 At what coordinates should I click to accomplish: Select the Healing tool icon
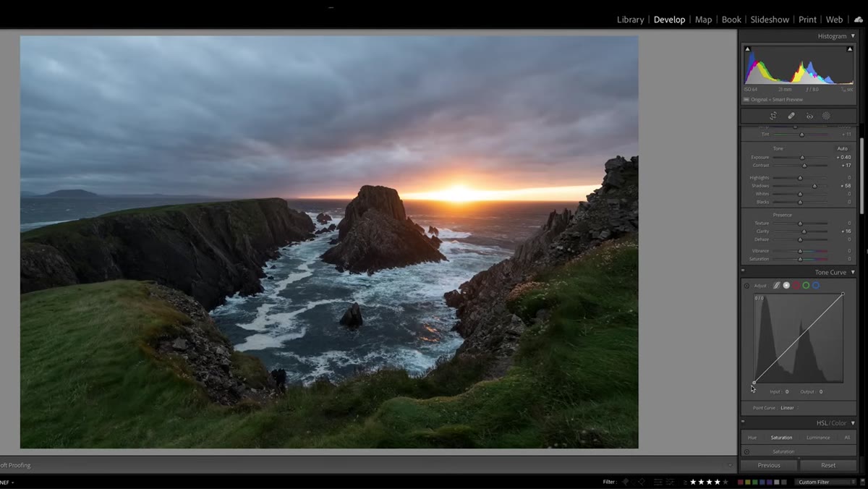(791, 116)
